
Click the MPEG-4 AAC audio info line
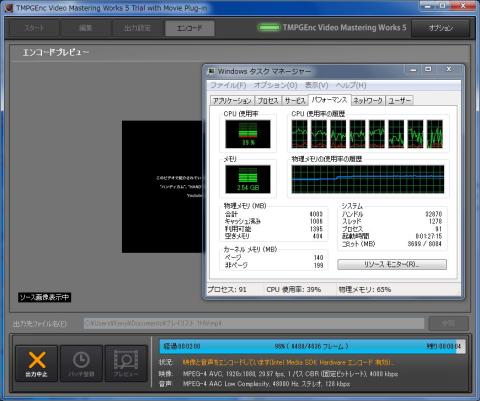click(266, 384)
